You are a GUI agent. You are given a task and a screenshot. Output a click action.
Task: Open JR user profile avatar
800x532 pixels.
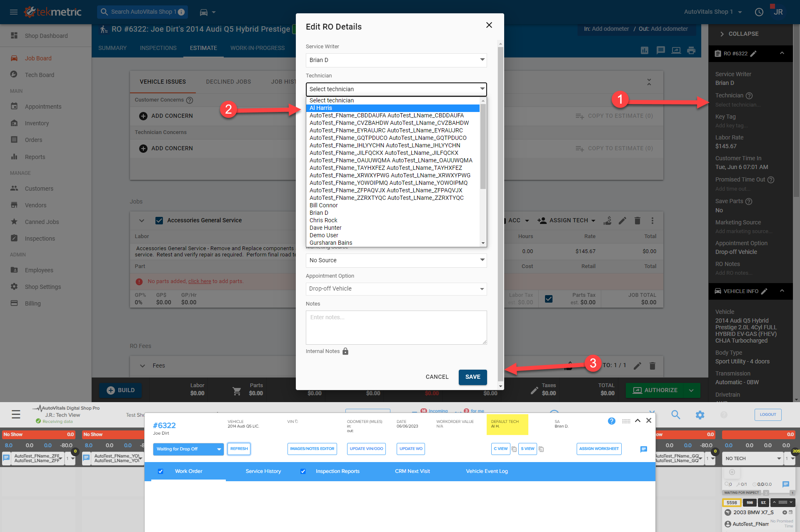(x=778, y=12)
